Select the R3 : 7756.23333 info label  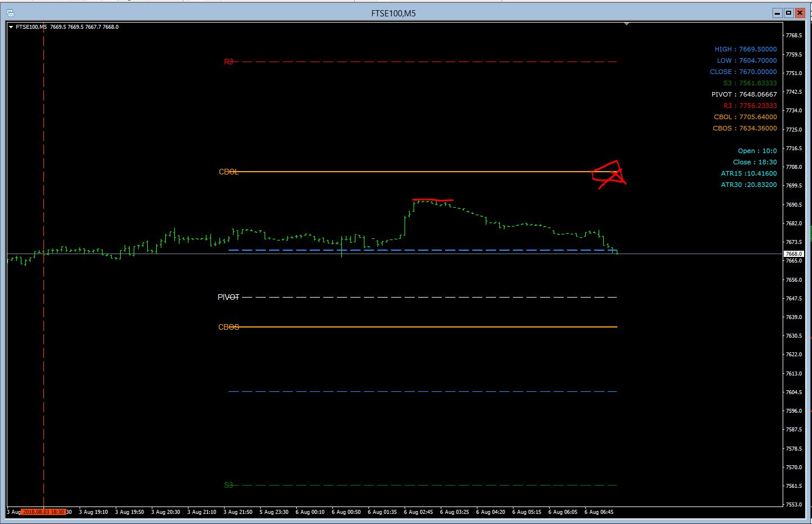(750, 106)
